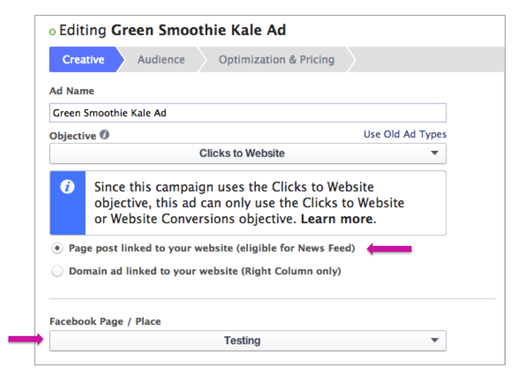Click the blue information icon in notice box
The height and width of the screenshot is (382, 520).
coord(67,187)
